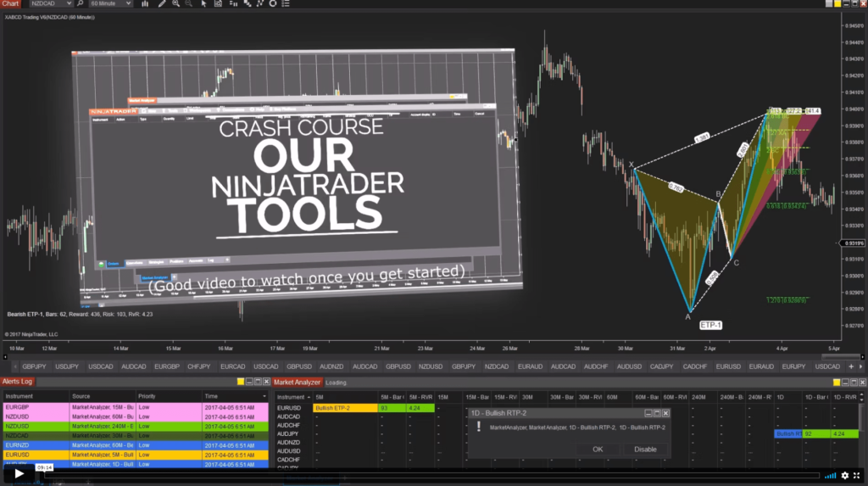Switch to the USDJPY chart tab

(x=67, y=366)
